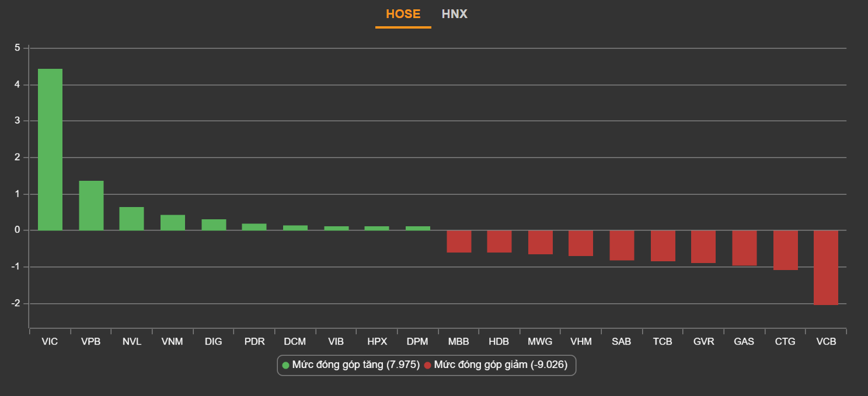The width and height of the screenshot is (868, 396).
Task: Click the green VNM bar
Action: (x=173, y=223)
